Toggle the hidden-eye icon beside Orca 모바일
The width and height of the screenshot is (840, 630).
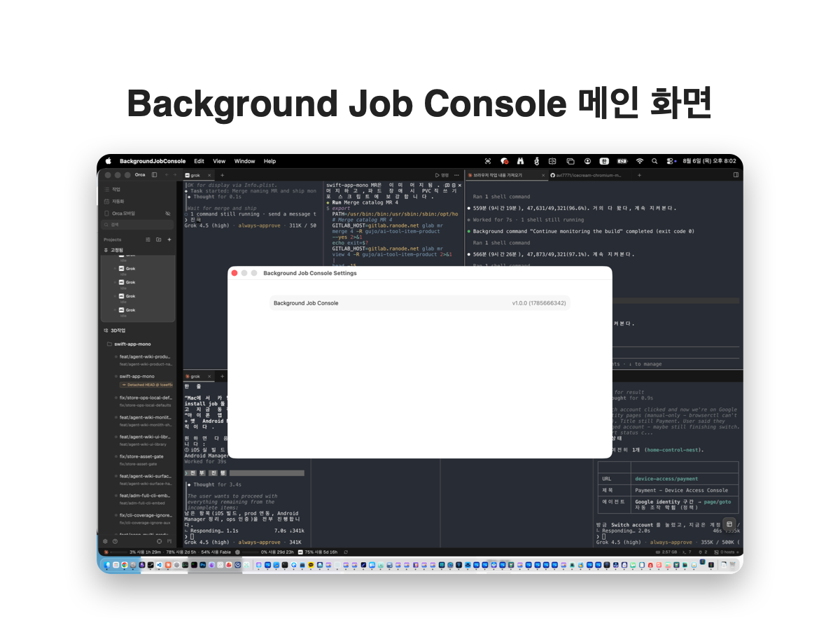[167, 213]
